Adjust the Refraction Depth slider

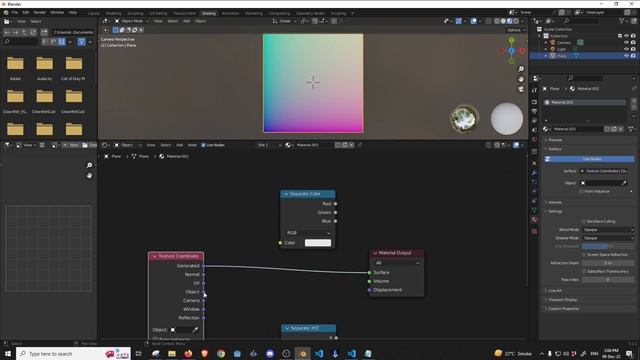(608, 263)
